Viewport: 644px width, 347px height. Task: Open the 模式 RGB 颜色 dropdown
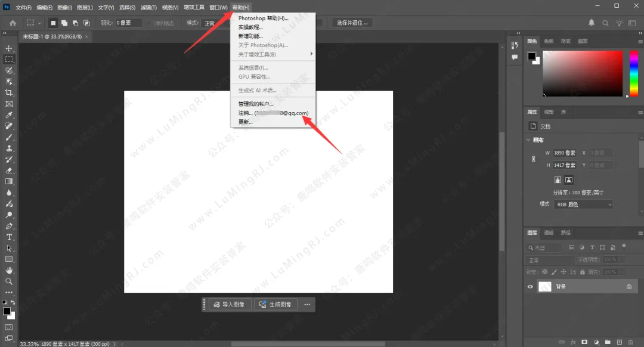(583, 204)
